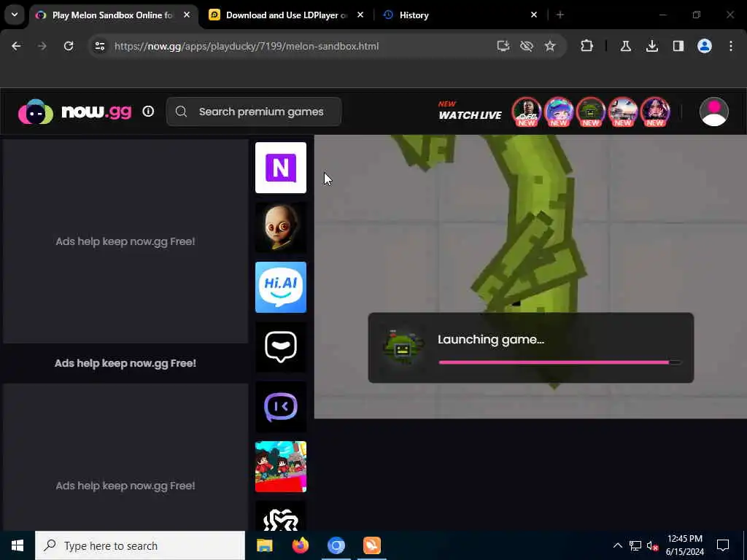Open the creepy baby game icon
The image size is (747, 560).
pos(281,227)
